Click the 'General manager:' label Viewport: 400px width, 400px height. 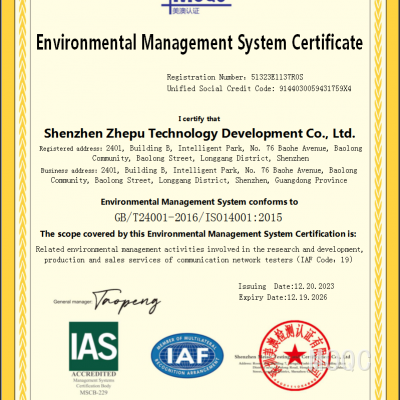[73, 302]
